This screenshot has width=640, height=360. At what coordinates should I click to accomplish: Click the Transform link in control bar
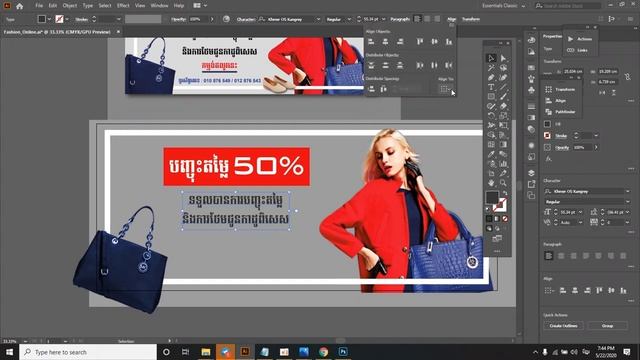point(471,19)
